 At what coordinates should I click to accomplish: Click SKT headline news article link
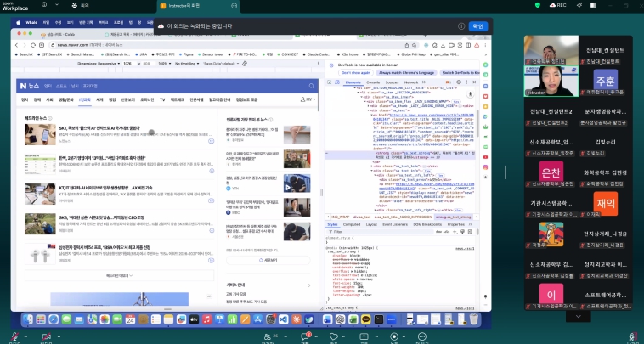99,128
